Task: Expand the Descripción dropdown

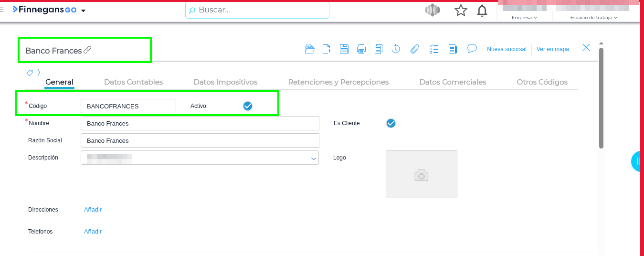Action: (x=314, y=158)
